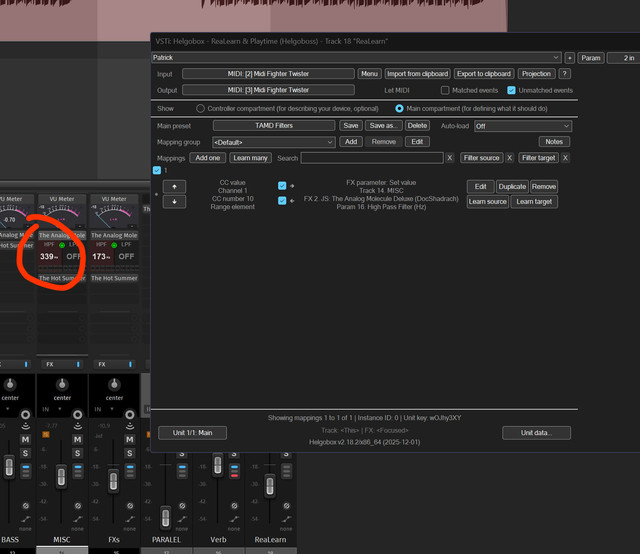Mute the FXs track
The image size is (640, 554).
click(130, 439)
